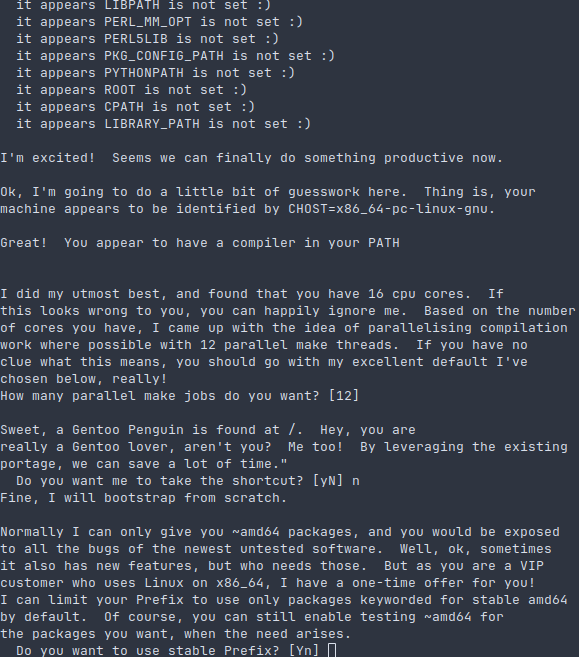Click the line "Fine, I will bootstrap from scratch."
The image size is (579, 657).
[144, 498]
